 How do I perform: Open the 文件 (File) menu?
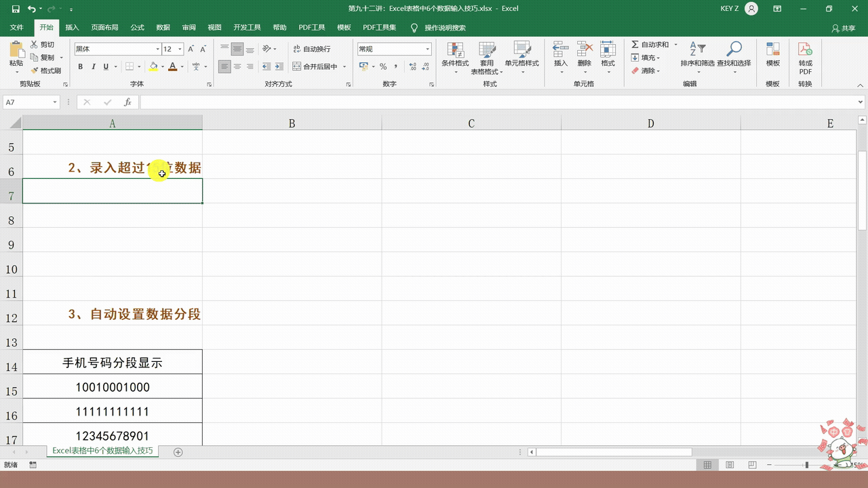[x=17, y=28]
